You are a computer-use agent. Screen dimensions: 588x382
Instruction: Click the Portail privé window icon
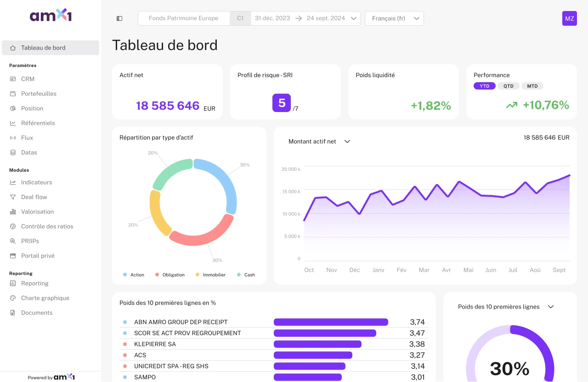click(x=13, y=256)
